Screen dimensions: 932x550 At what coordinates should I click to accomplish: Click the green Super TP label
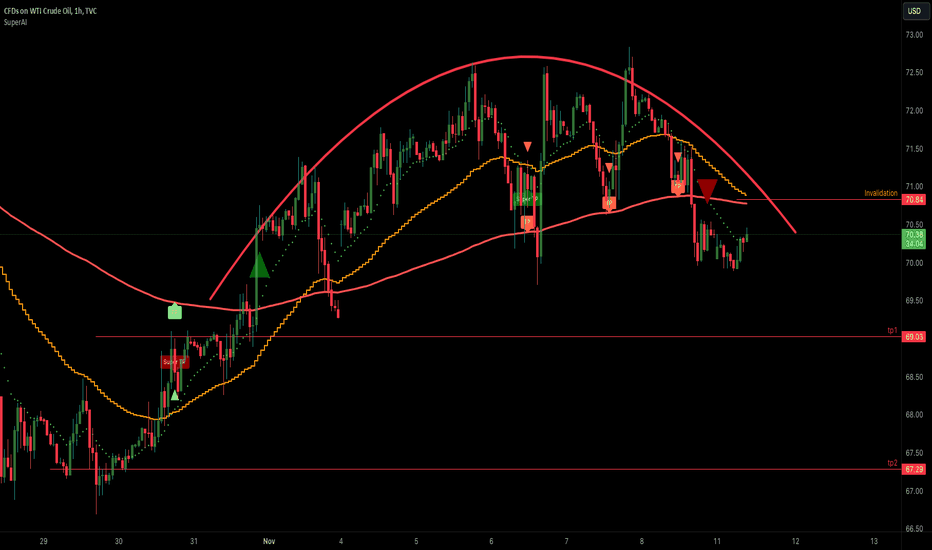(x=527, y=199)
